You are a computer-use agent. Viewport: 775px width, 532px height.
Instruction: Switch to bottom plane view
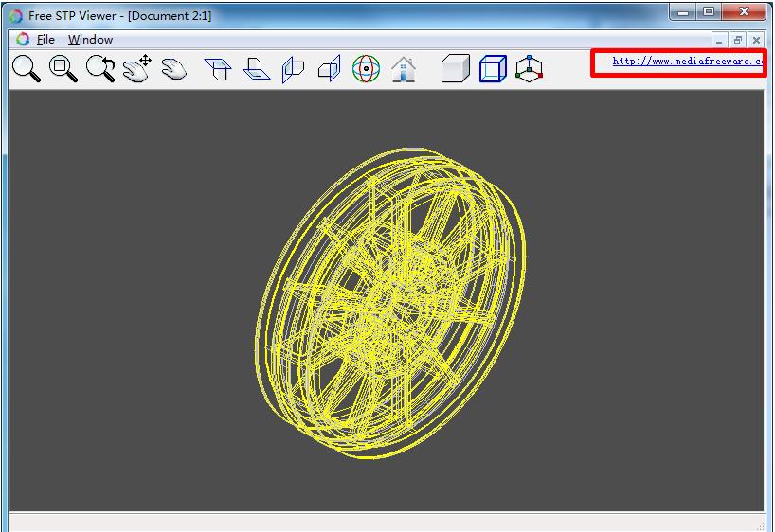(x=256, y=69)
